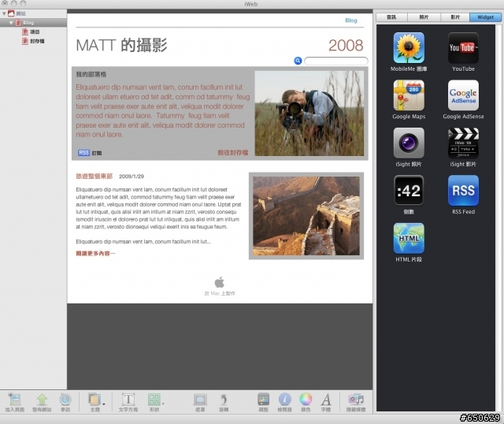Click the RSS subscribe badge in blog header
Screen dimensions: 504x424
[83, 153]
